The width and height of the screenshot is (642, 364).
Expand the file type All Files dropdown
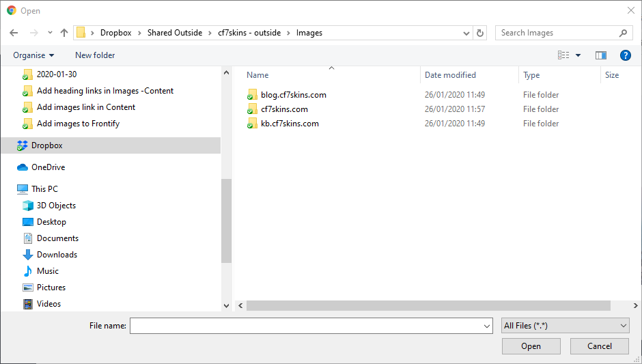[x=564, y=326]
